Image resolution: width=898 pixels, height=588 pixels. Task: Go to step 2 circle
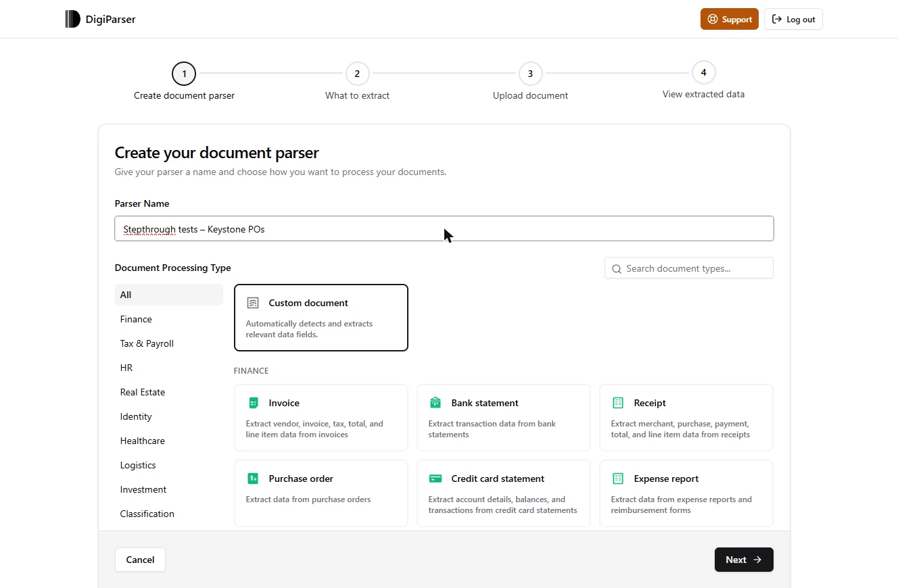coord(357,73)
